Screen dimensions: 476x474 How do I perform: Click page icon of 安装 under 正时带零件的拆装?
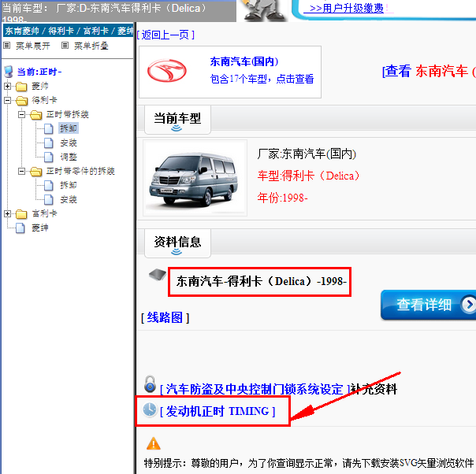49,199
